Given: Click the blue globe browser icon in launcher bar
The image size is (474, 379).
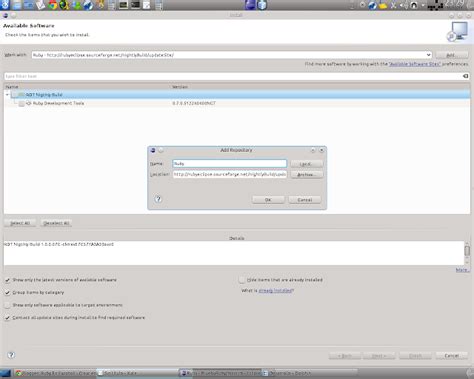Looking at the screenshot, I should pyautogui.click(x=88, y=5).
